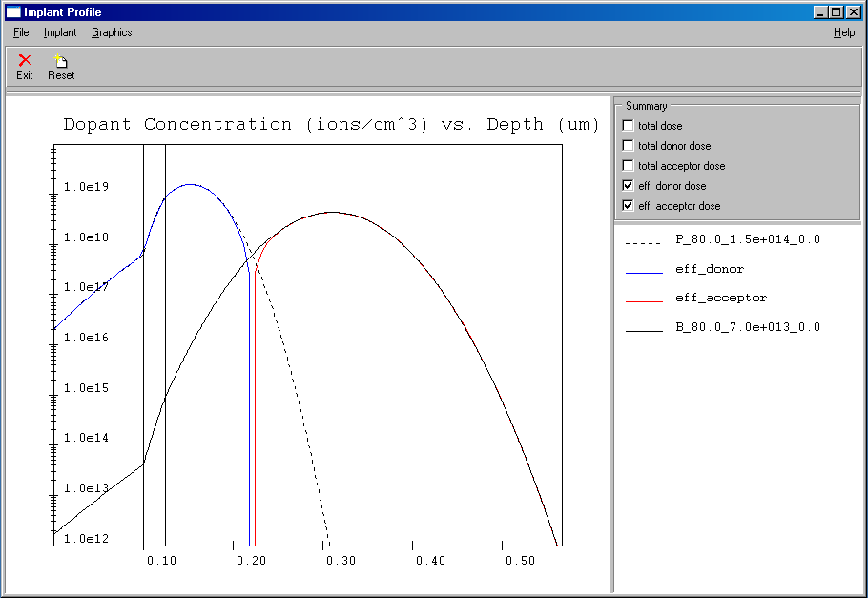Click the red X Exit icon
This screenshot has height=598, width=868.
tap(25, 60)
